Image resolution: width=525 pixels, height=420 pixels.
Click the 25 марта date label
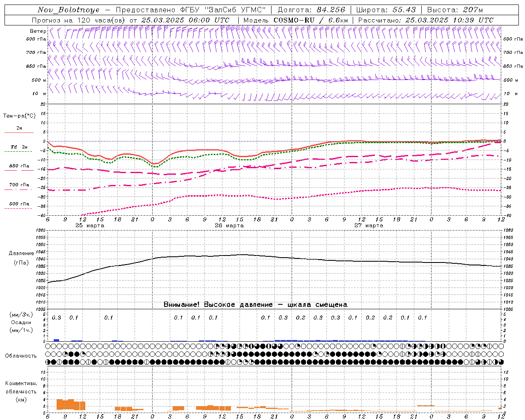tap(90, 226)
